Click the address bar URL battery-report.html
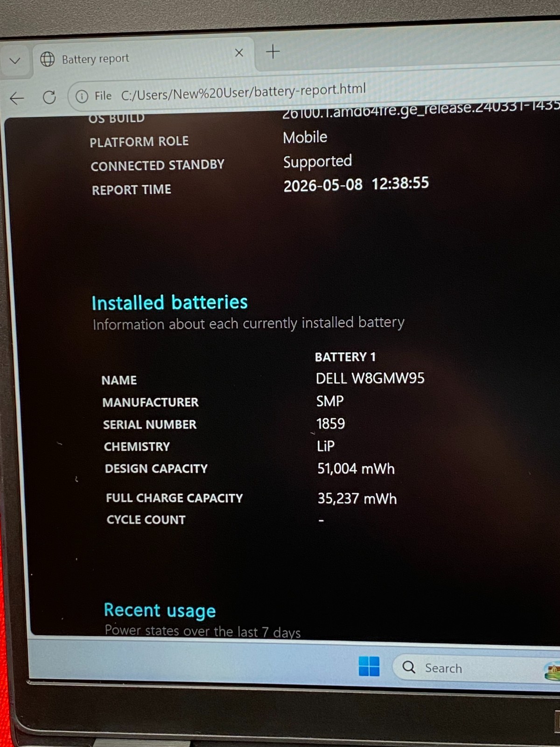The height and width of the screenshot is (747, 560). (243, 92)
